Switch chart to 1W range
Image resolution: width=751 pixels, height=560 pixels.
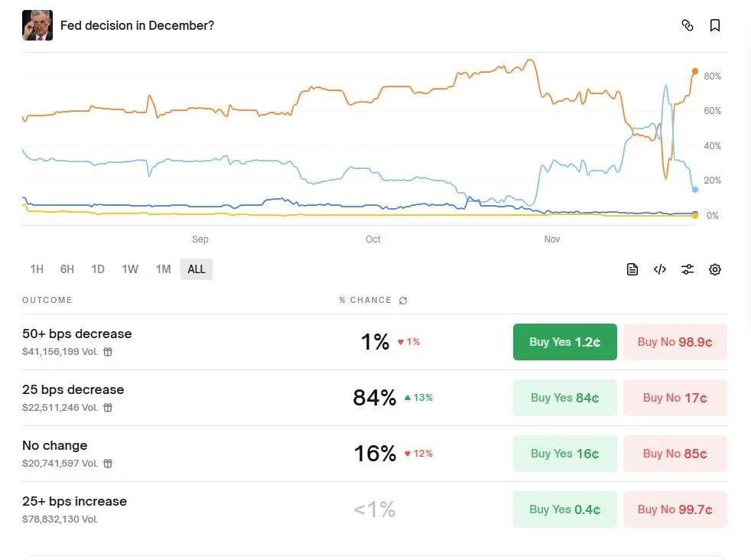130,269
